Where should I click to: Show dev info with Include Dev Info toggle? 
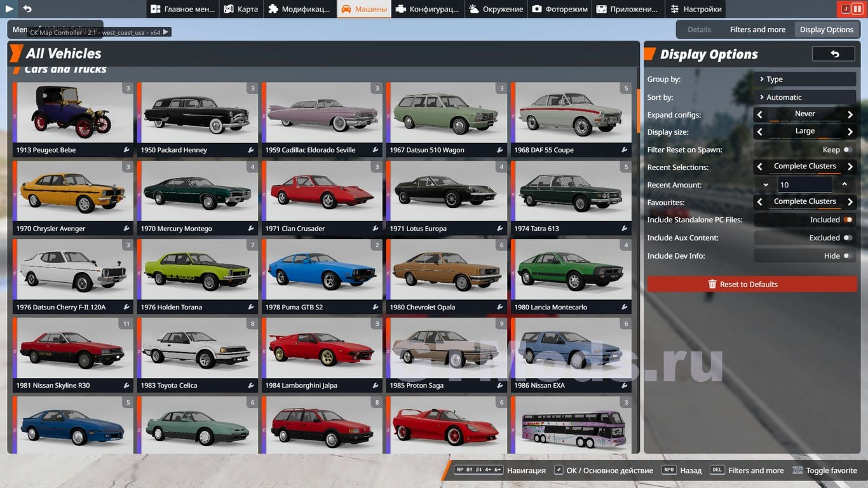point(846,256)
